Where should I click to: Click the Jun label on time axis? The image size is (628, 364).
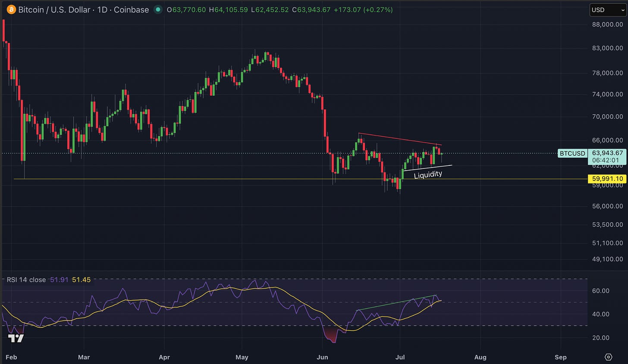(x=322, y=357)
